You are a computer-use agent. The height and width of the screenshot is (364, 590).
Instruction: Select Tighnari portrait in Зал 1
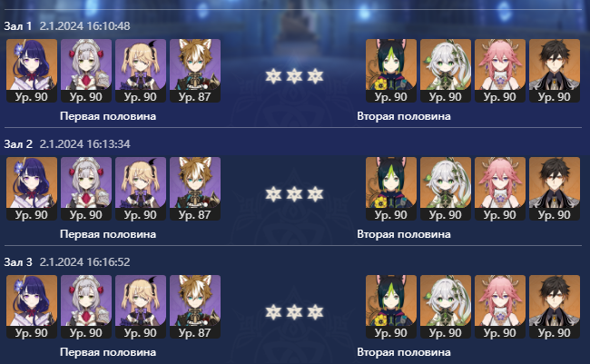[x=391, y=71]
